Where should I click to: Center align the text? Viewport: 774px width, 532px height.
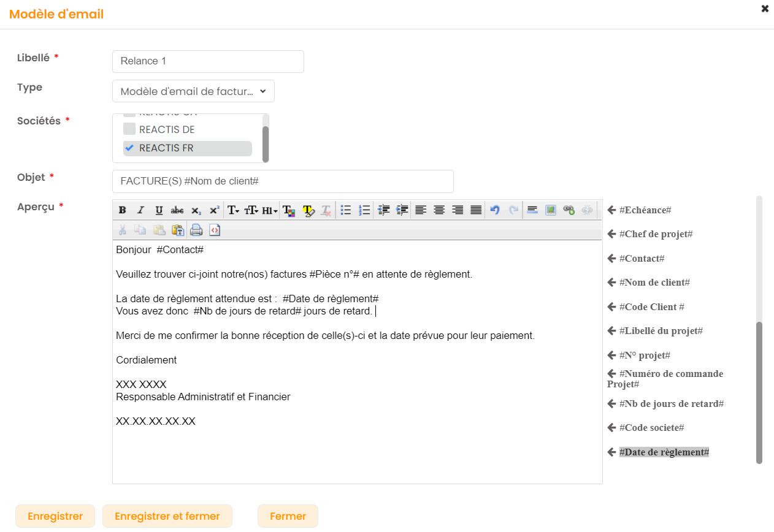click(x=439, y=210)
